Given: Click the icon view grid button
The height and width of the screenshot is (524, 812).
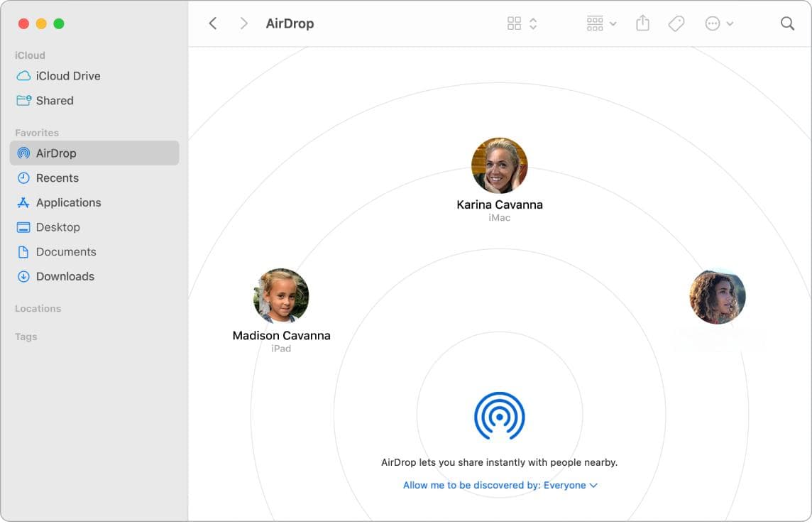Looking at the screenshot, I should (514, 23).
